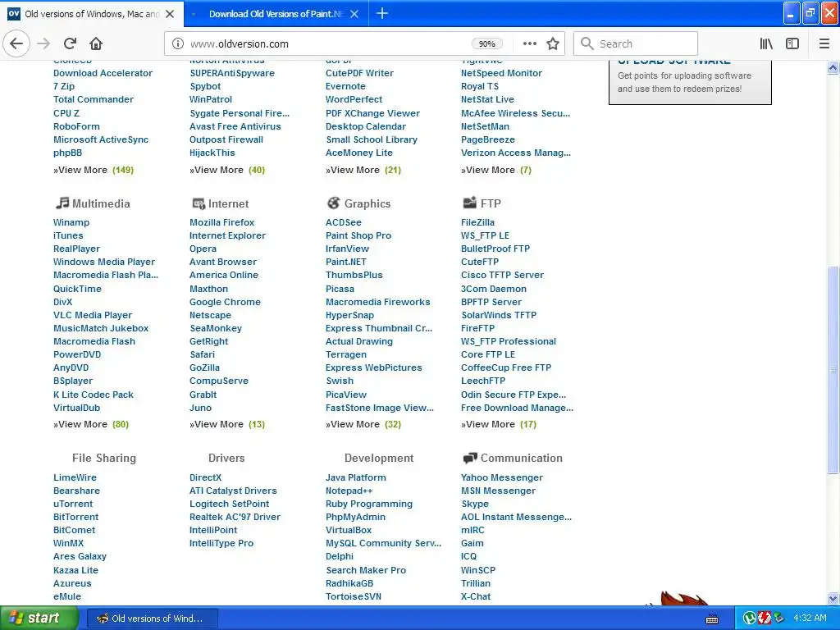The image size is (840, 630).
Task: Open the Firefox hamburger menu
Action: coord(824,43)
